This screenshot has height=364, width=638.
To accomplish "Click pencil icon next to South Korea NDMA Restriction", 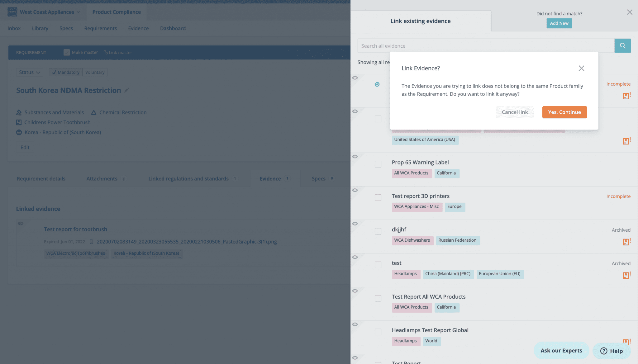I will (x=126, y=90).
